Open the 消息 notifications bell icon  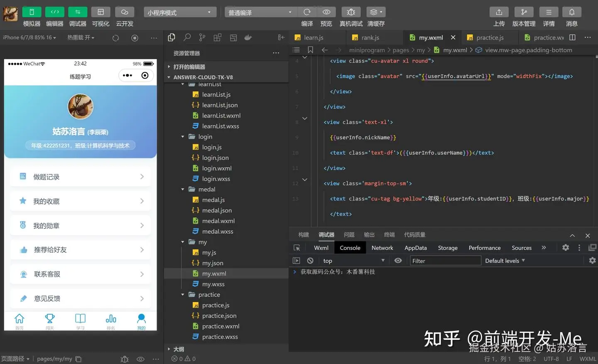(572, 12)
